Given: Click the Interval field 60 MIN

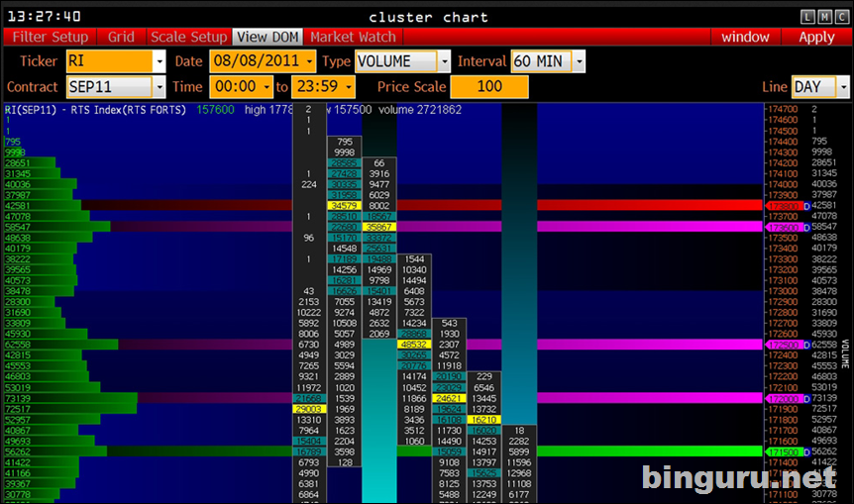Looking at the screenshot, I should coord(542,61).
